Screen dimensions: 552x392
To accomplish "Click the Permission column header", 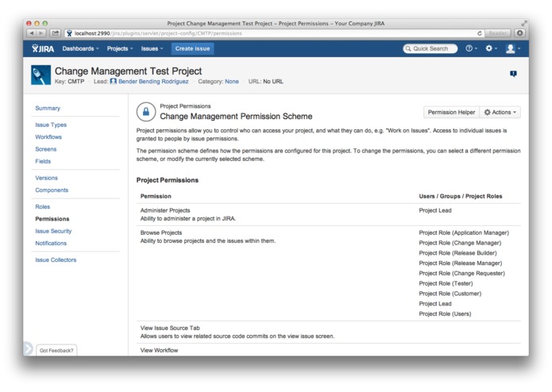I will click(156, 196).
